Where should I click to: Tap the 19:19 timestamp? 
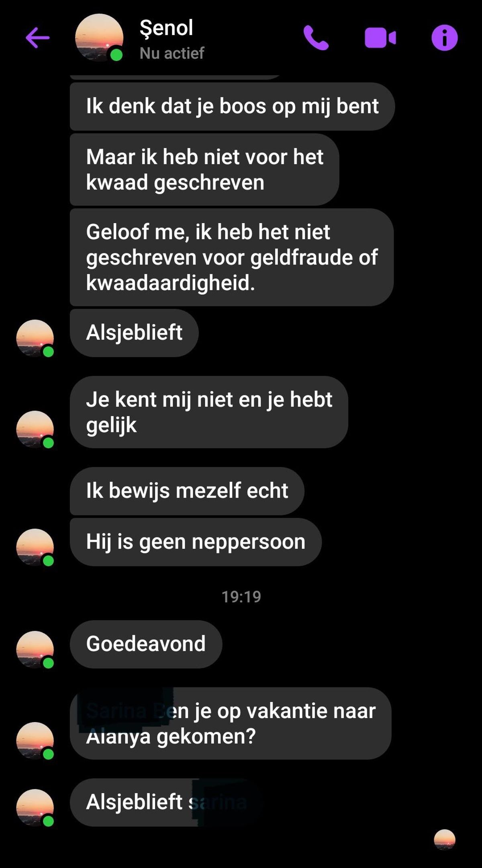[241, 597]
